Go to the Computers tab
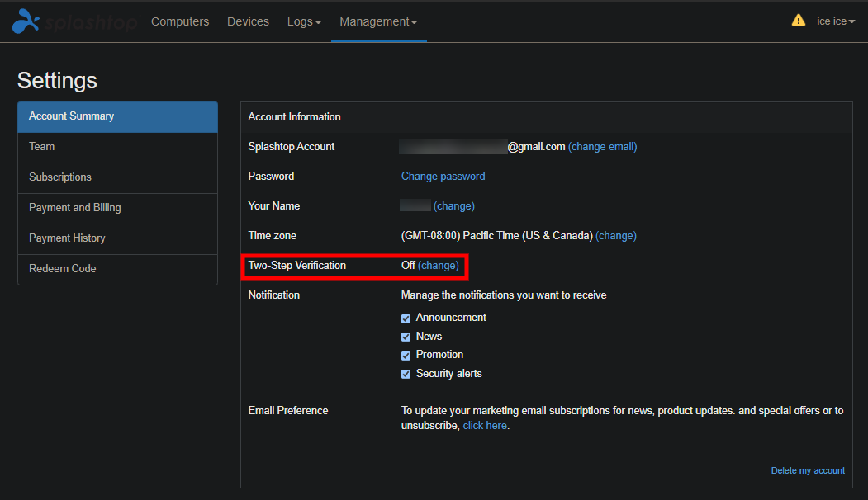 (x=180, y=21)
